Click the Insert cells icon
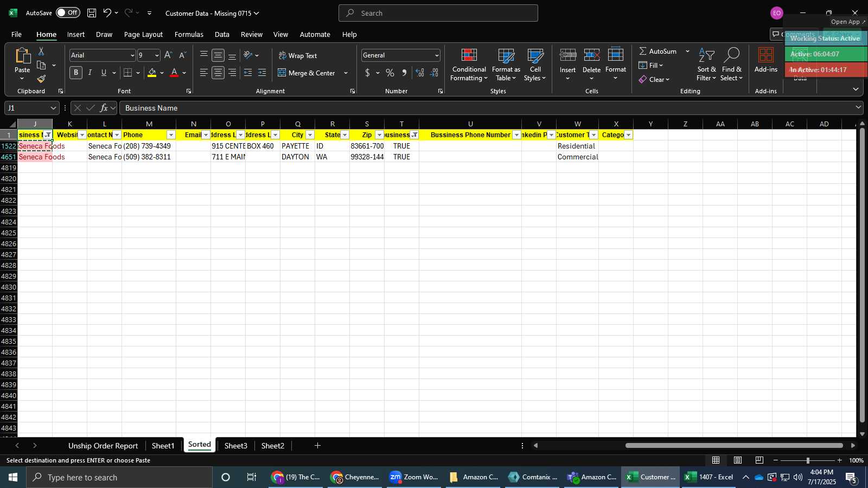This screenshot has width=868, height=488. click(x=568, y=55)
